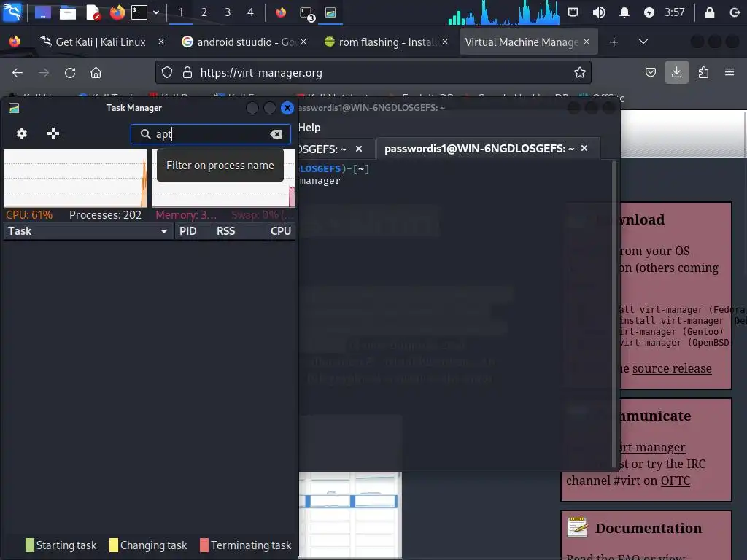Click the virt-manager.org address bar
Image resolution: width=747 pixels, height=560 pixels.
pyautogui.click(x=373, y=72)
